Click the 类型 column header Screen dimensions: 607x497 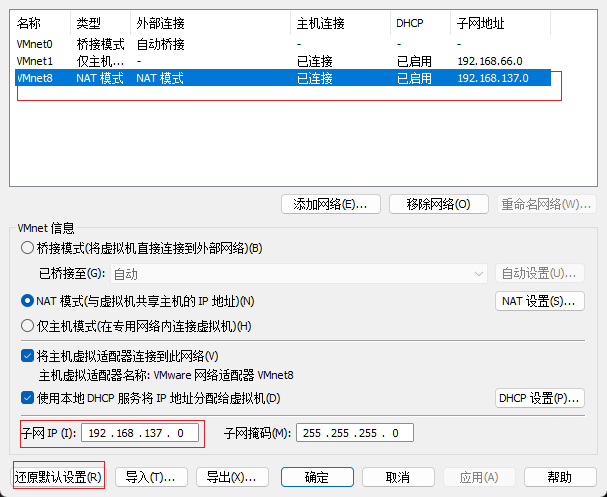[x=100, y=24]
